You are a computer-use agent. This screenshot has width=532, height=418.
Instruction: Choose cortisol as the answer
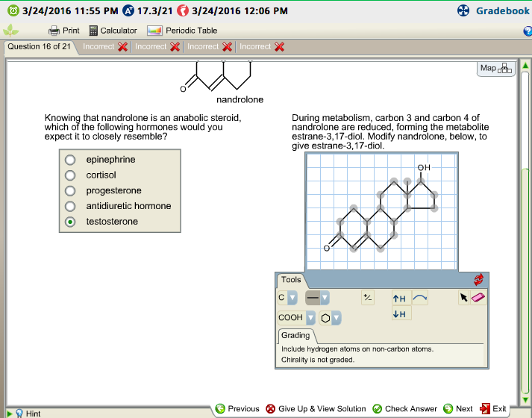click(x=70, y=175)
